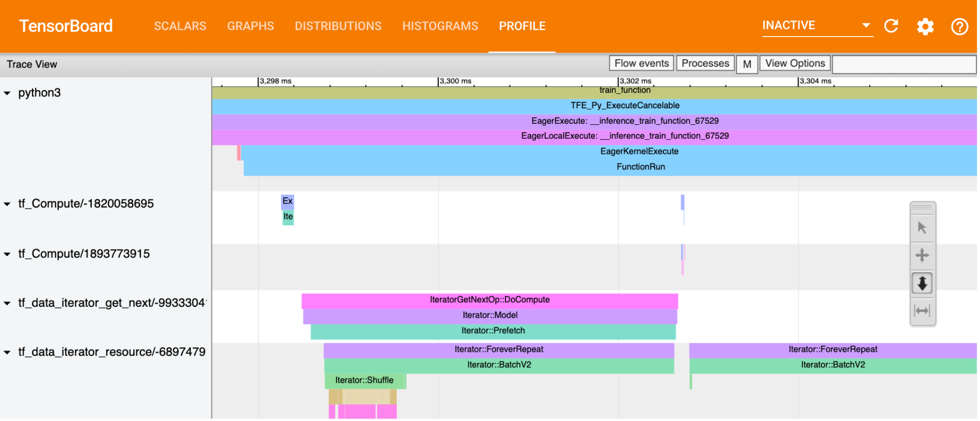
Task: Select the timing measurement tool
Action: point(922,311)
